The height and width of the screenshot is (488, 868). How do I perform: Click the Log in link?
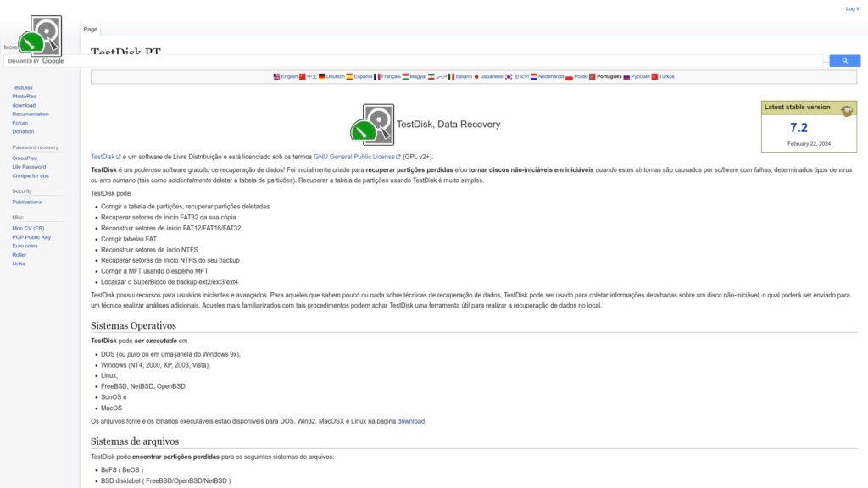pyautogui.click(x=853, y=8)
